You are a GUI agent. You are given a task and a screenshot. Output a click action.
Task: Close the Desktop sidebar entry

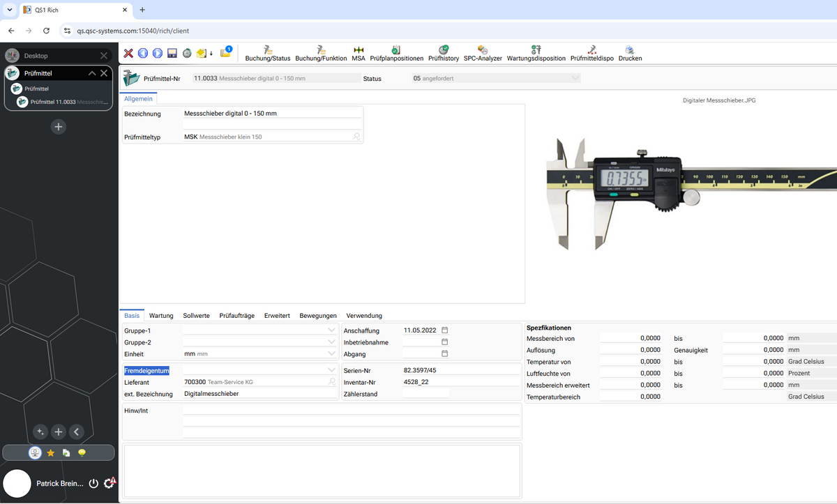pyautogui.click(x=104, y=55)
